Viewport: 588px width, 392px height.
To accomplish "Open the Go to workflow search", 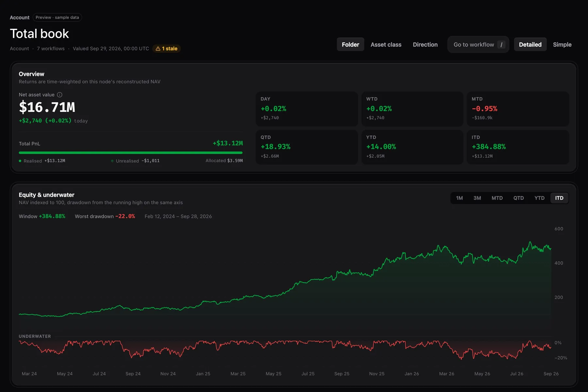I will coord(478,45).
